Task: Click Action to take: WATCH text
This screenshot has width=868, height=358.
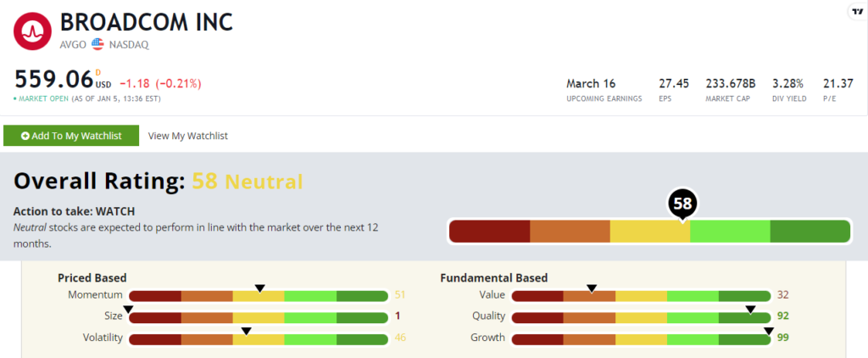Action: coord(75,212)
